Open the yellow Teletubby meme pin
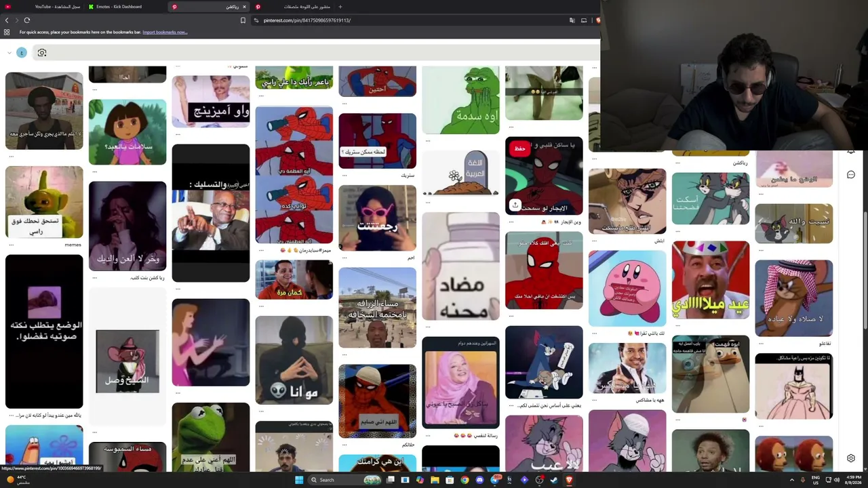 point(44,201)
